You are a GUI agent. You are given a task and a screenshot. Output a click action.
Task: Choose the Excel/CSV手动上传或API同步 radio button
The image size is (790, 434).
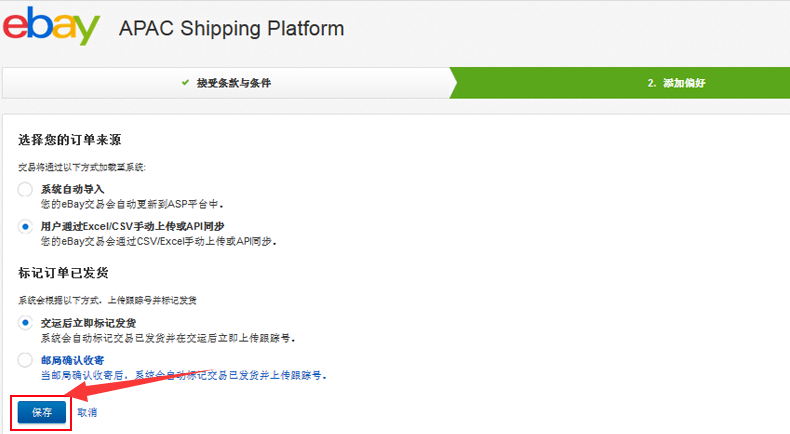(25, 227)
